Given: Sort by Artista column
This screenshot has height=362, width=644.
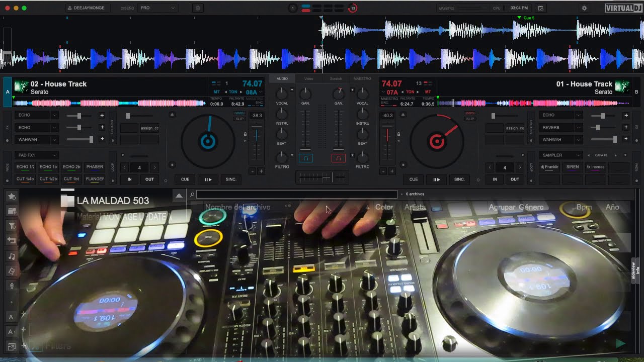Looking at the screenshot, I should [415, 207].
